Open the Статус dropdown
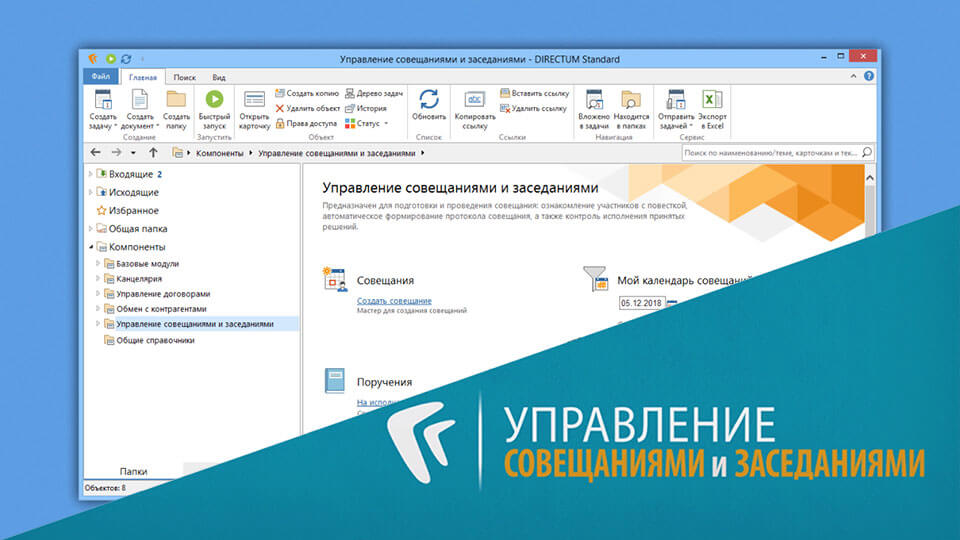This screenshot has width=960, height=540. [366, 123]
